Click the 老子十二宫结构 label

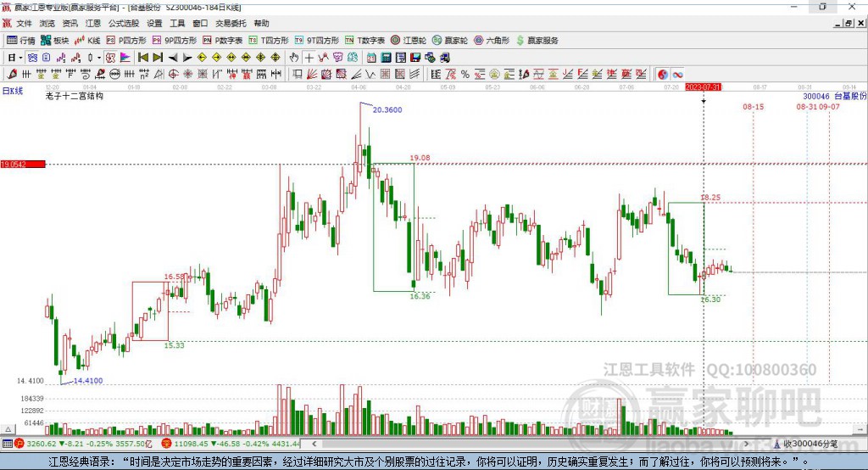click(x=75, y=96)
